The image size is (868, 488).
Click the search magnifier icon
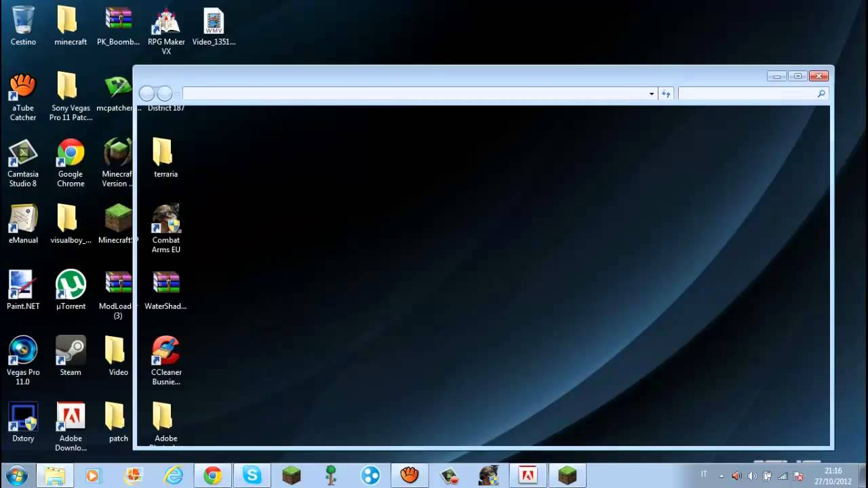[x=821, y=94]
